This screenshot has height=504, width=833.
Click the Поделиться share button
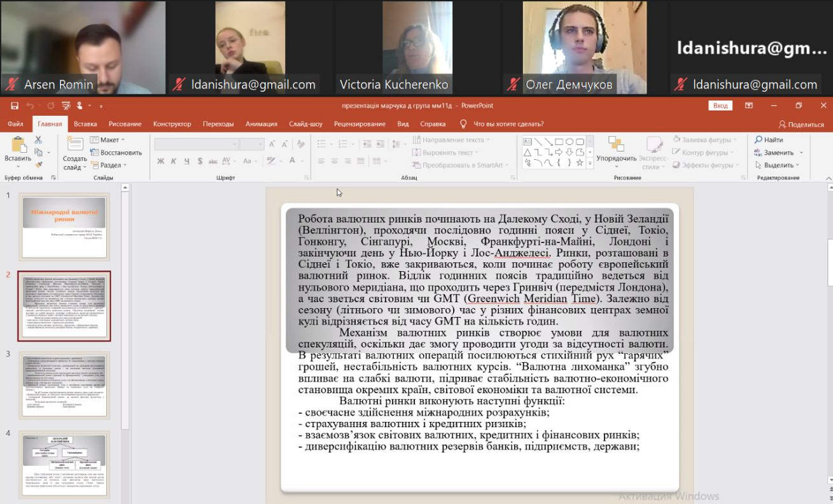[x=801, y=124]
